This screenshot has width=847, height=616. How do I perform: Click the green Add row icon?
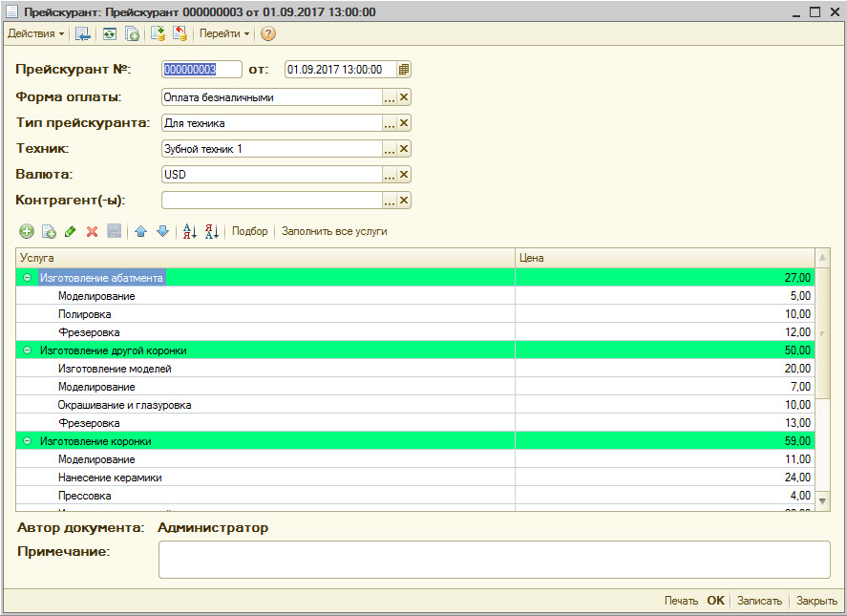click(x=26, y=231)
